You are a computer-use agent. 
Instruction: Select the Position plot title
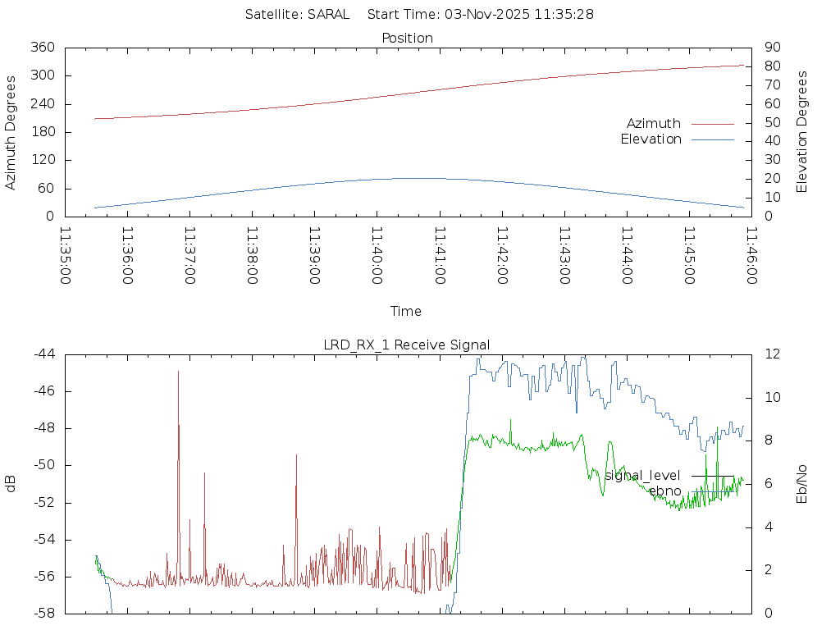(x=407, y=39)
